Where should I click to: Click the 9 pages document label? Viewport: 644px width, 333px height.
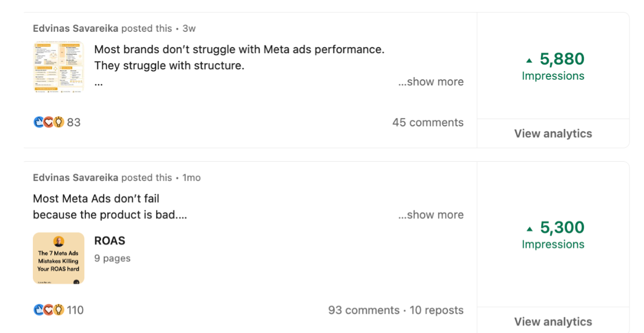(x=113, y=258)
